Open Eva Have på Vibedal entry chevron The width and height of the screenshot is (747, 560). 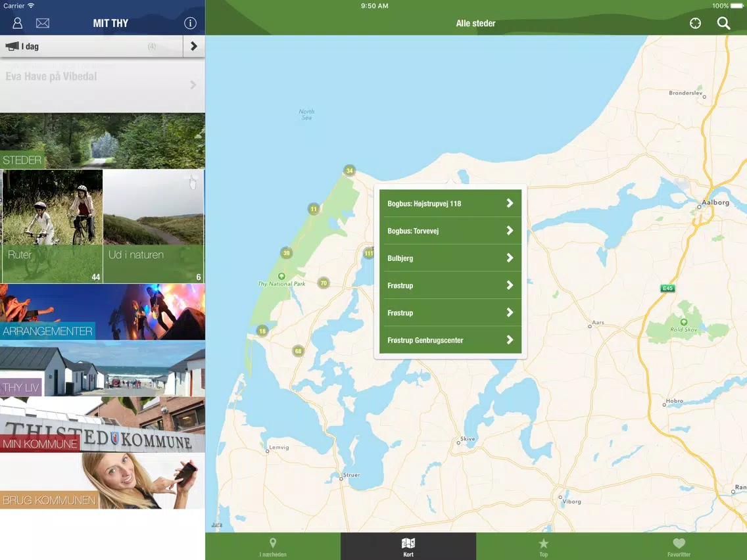pyautogui.click(x=193, y=85)
